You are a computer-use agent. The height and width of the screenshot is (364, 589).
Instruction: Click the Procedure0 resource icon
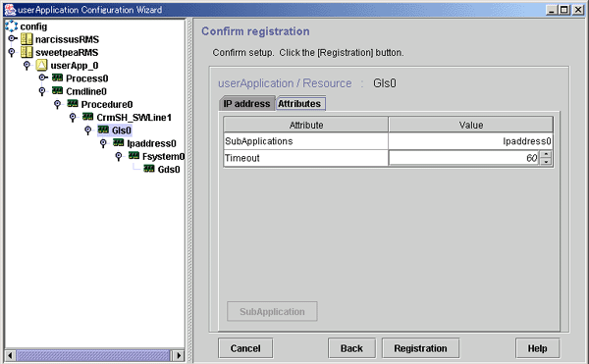(x=73, y=104)
